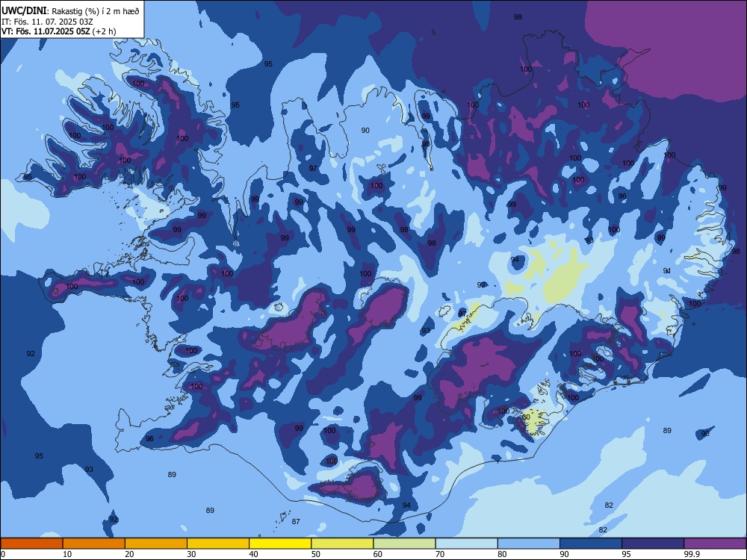
Task: Click the amber 30–40 legend swatch
Action: [218, 544]
